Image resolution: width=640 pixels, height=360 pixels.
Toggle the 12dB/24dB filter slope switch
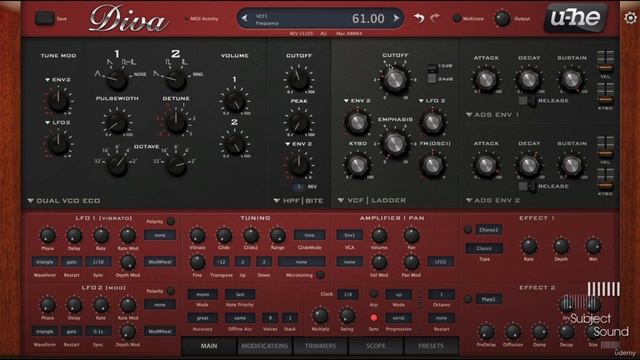431,73
